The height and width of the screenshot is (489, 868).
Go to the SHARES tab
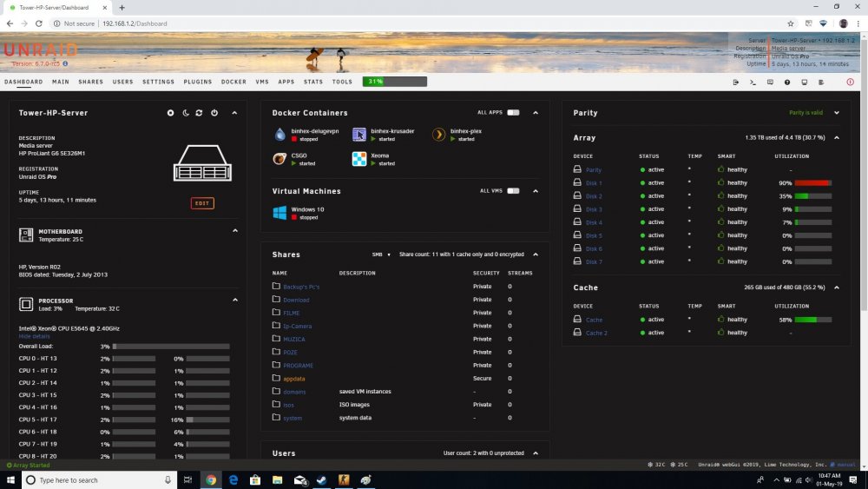91,82
